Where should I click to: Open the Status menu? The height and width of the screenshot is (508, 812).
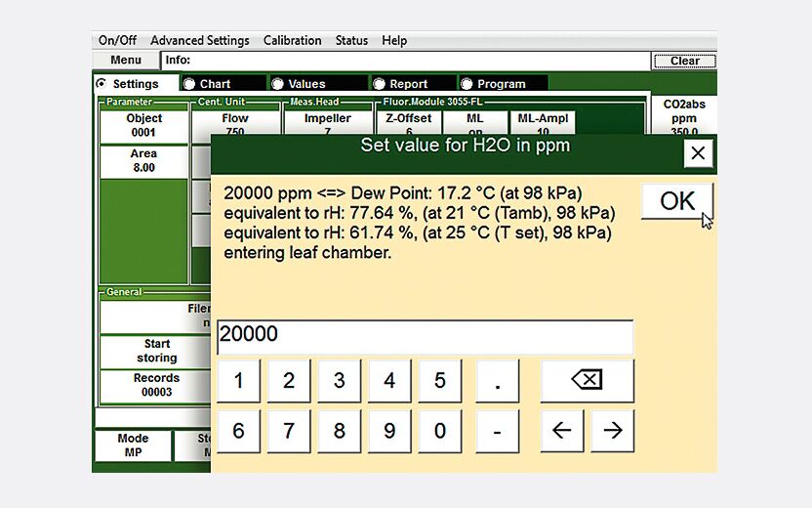(x=351, y=40)
